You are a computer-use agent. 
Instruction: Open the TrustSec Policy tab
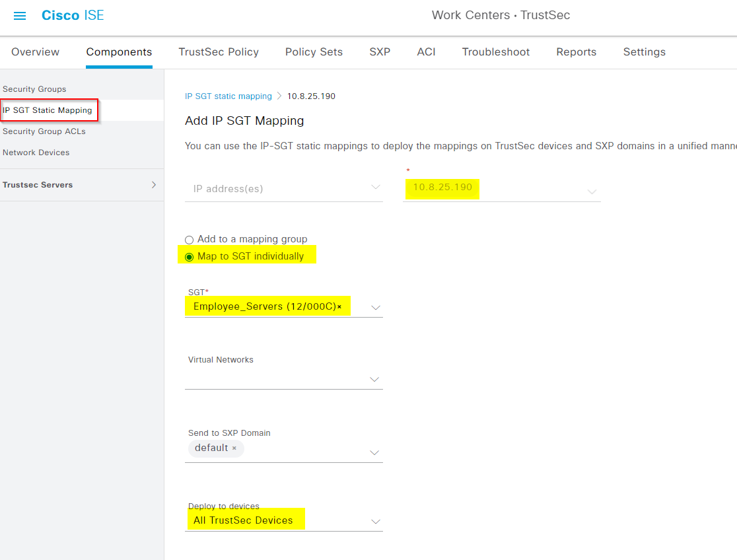[219, 52]
